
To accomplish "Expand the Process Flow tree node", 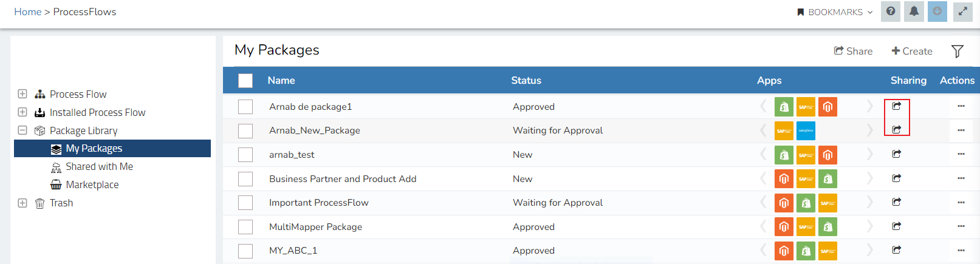I will tap(22, 94).
